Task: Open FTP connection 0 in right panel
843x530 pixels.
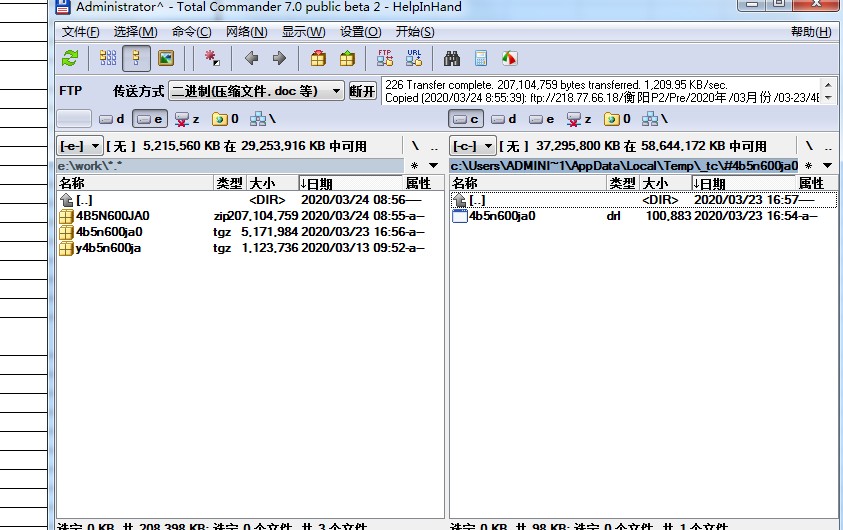Action: point(617,119)
